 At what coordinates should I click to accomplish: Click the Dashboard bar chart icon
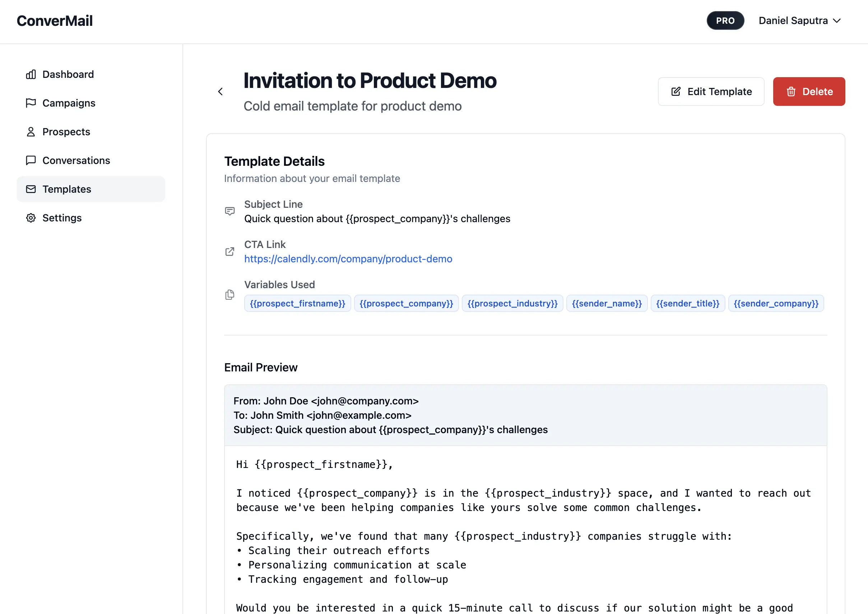pos(31,75)
